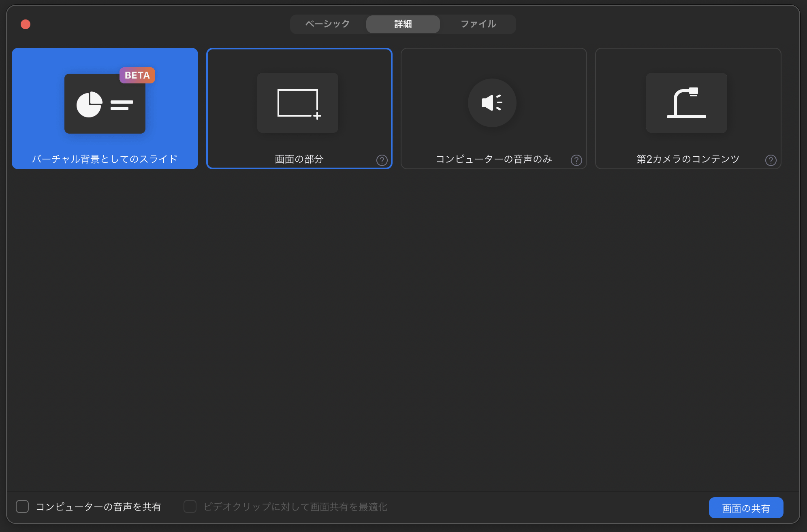Click the 画面の共有 button
Image resolution: width=807 pixels, height=532 pixels.
pos(746,508)
